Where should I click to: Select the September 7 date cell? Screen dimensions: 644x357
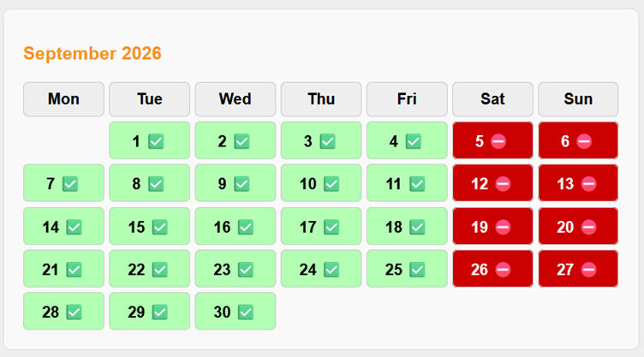pos(63,184)
